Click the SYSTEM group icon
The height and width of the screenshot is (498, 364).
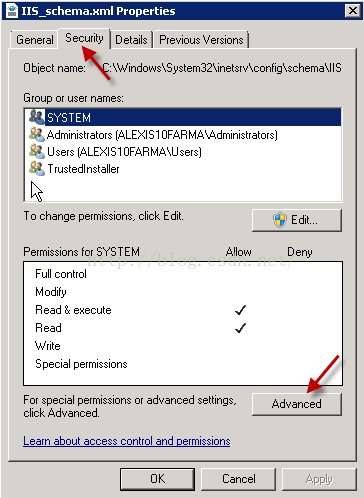[x=37, y=117]
